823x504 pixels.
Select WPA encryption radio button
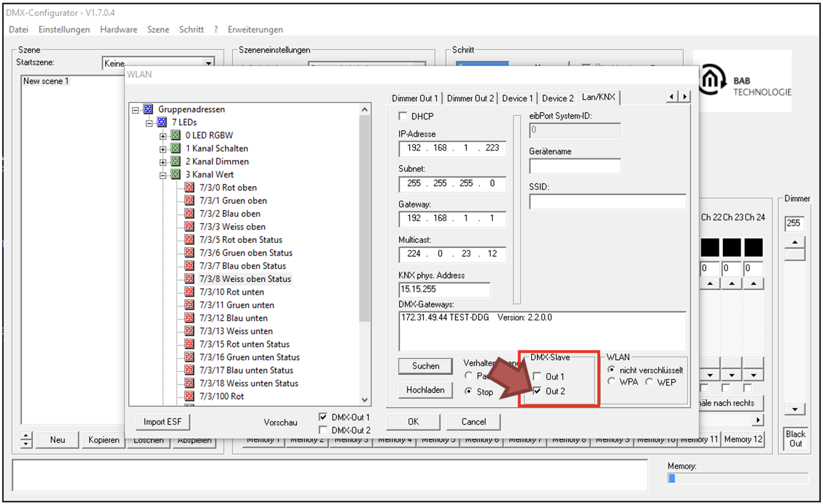point(611,381)
